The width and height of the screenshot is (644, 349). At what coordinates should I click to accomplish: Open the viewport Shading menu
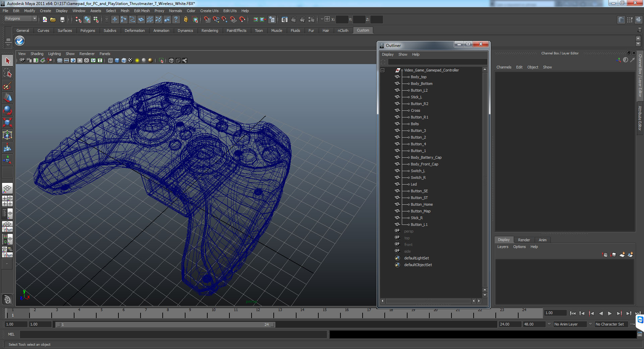point(37,54)
